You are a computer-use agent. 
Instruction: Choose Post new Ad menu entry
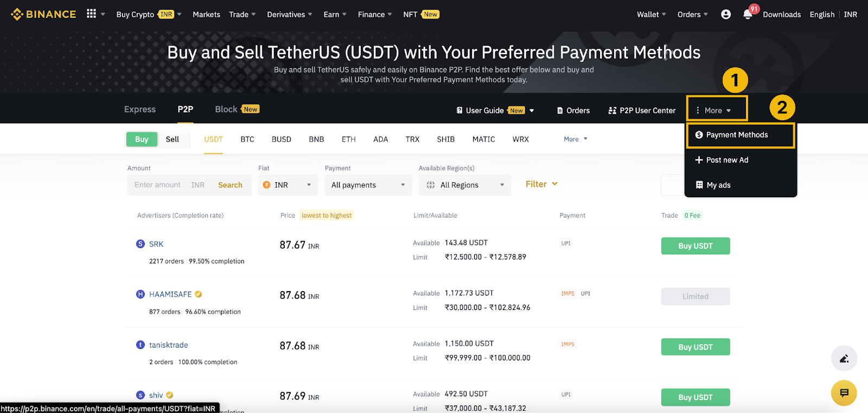click(741, 160)
